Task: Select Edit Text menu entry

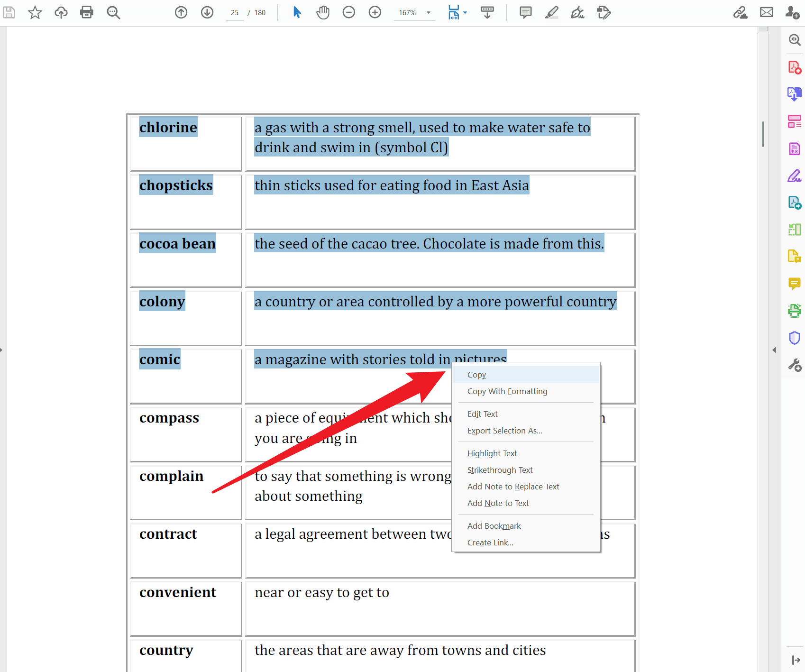Action: tap(526, 414)
